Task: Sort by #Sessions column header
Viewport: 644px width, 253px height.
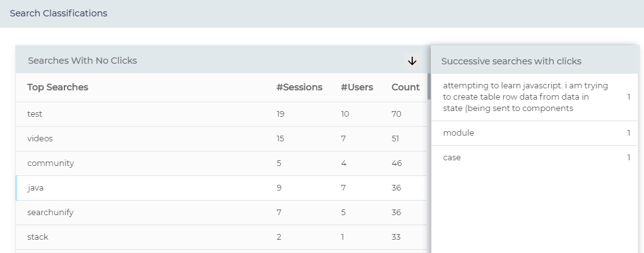Action: click(x=299, y=87)
